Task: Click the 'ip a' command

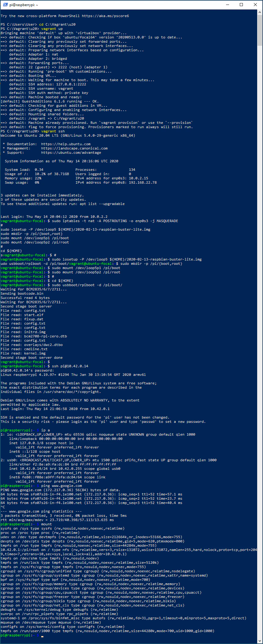Action: coord(46,430)
